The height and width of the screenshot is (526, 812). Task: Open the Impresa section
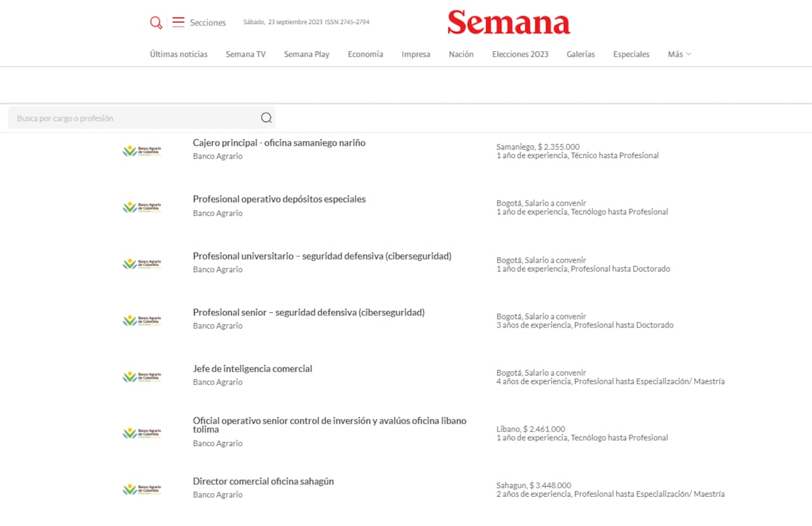point(416,55)
